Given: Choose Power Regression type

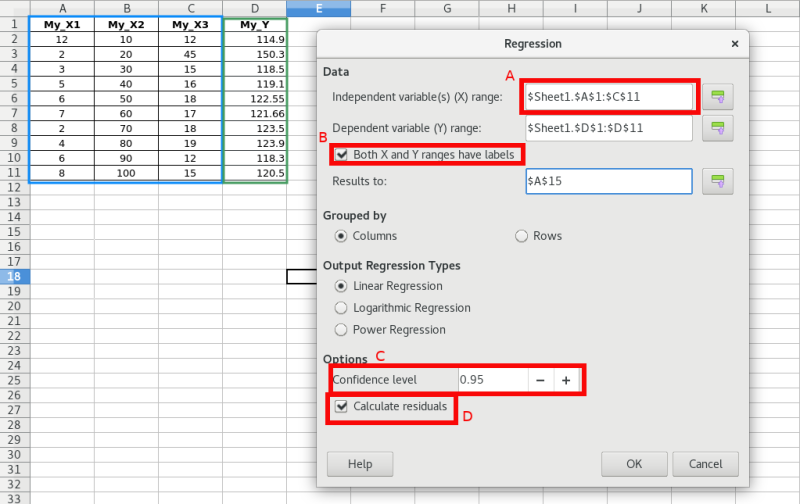Looking at the screenshot, I should tap(343, 330).
